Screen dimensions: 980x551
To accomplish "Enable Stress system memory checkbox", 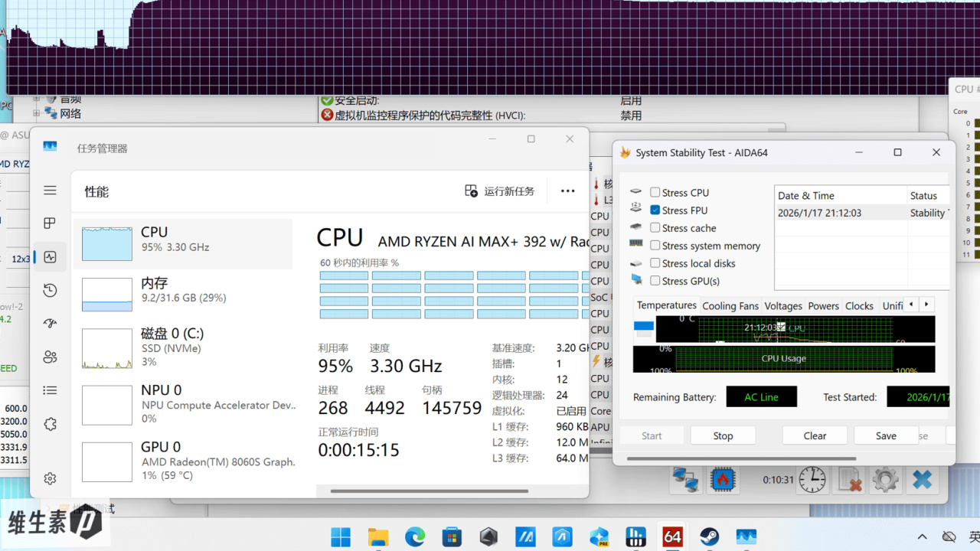I will pos(655,246).
